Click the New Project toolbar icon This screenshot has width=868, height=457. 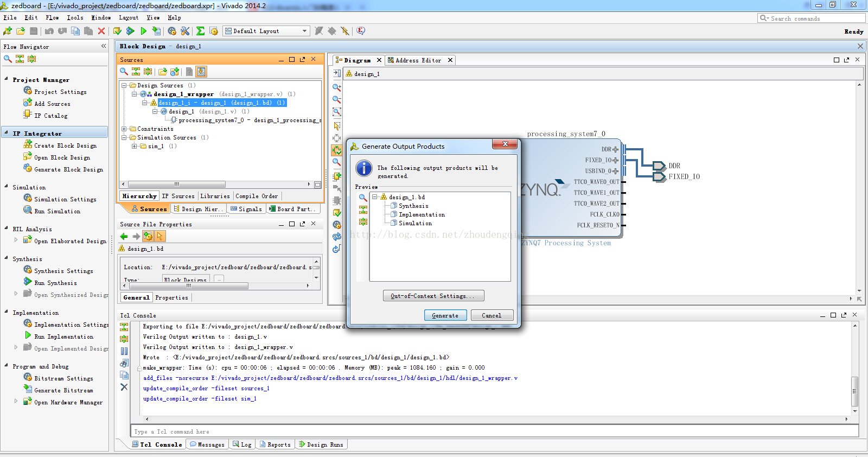[x=8, y=31]
